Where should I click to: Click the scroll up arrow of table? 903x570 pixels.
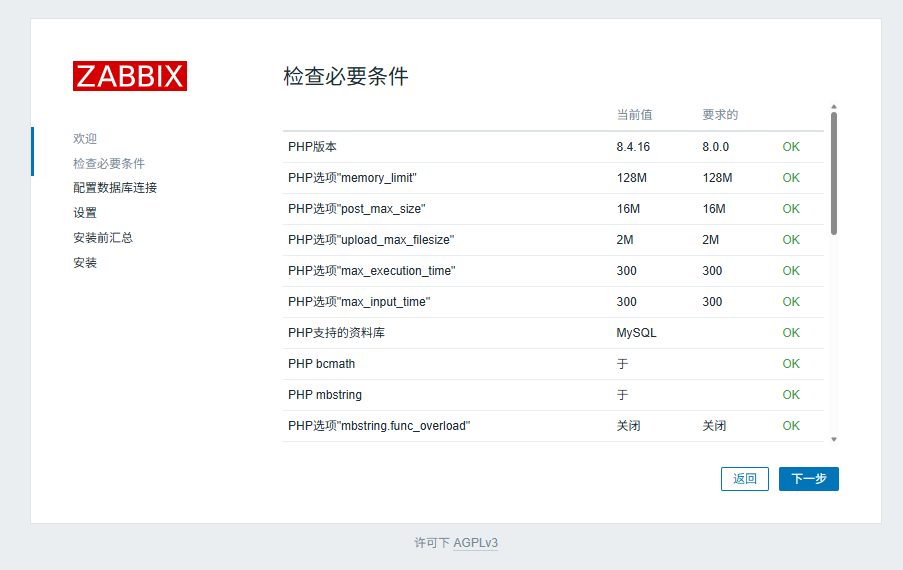(x=834, y=107)
